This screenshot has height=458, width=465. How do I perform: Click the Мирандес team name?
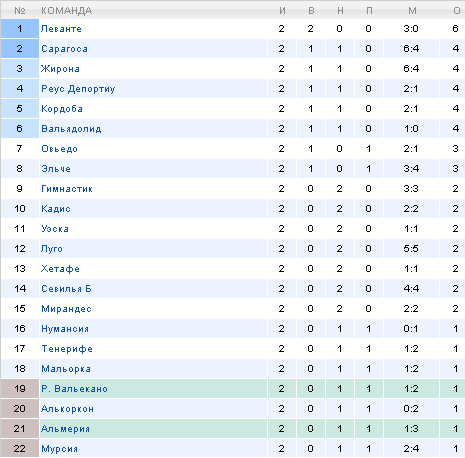66,309
